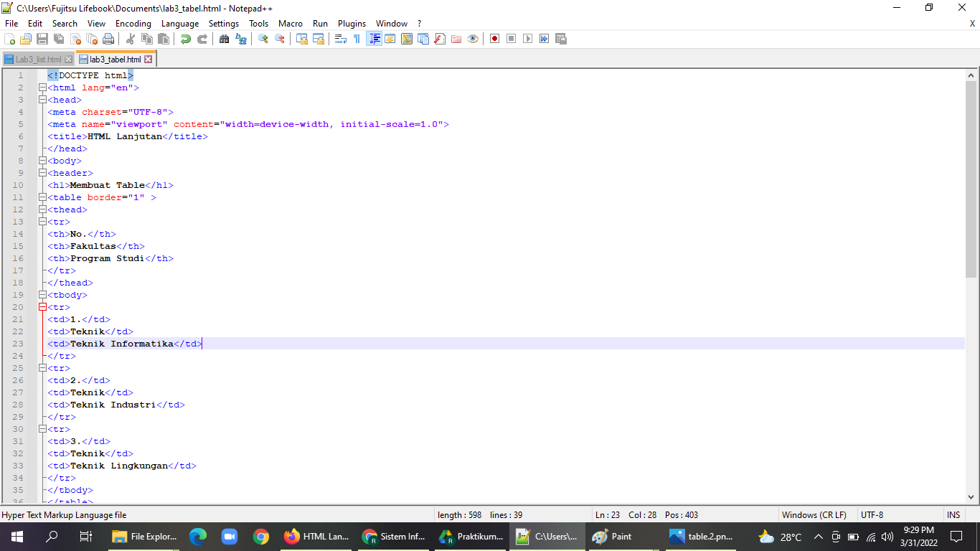
Task: Start macro recording with the record icon
Action: 494,39
